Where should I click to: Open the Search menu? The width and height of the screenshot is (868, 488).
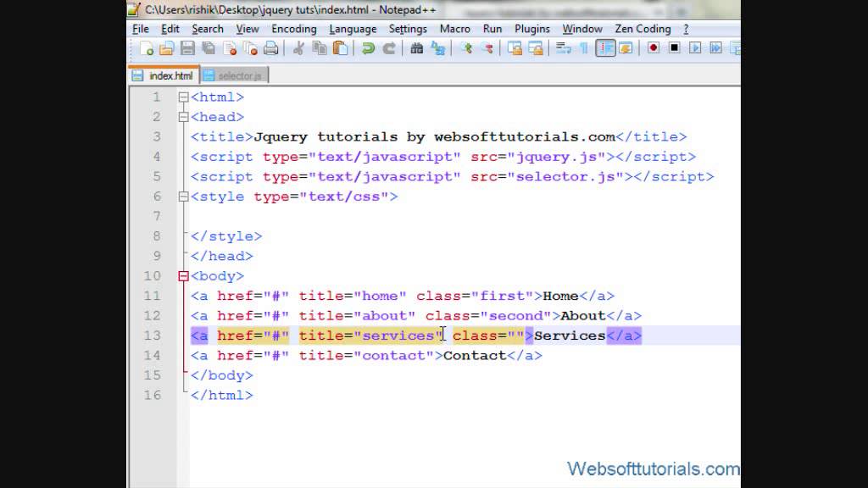[208, 29]
